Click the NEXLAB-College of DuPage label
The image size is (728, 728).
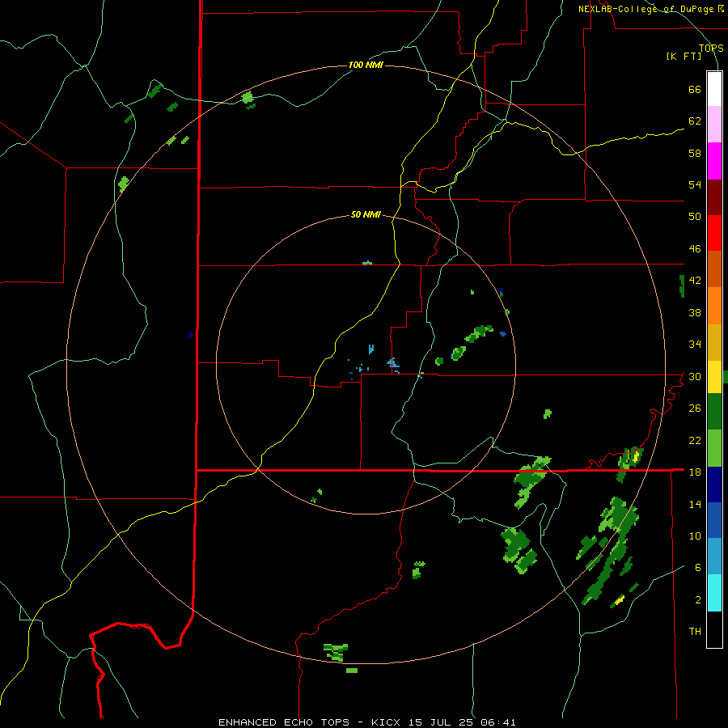(x=650, y=9)
